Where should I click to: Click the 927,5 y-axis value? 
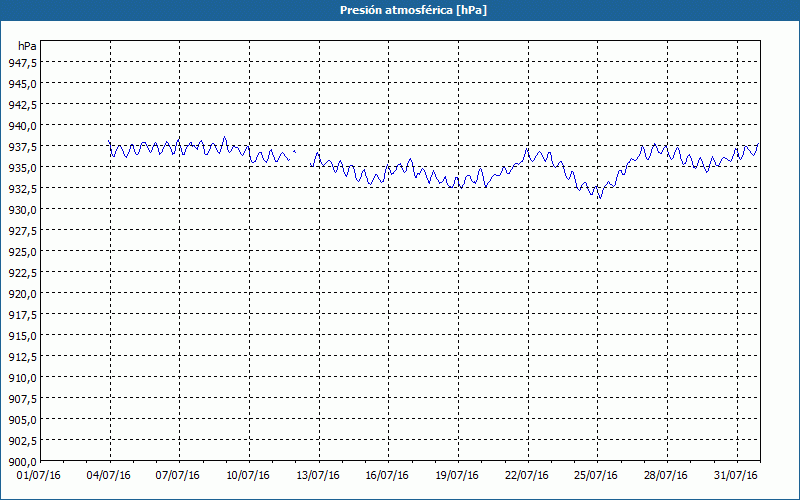tap(22, 231)
